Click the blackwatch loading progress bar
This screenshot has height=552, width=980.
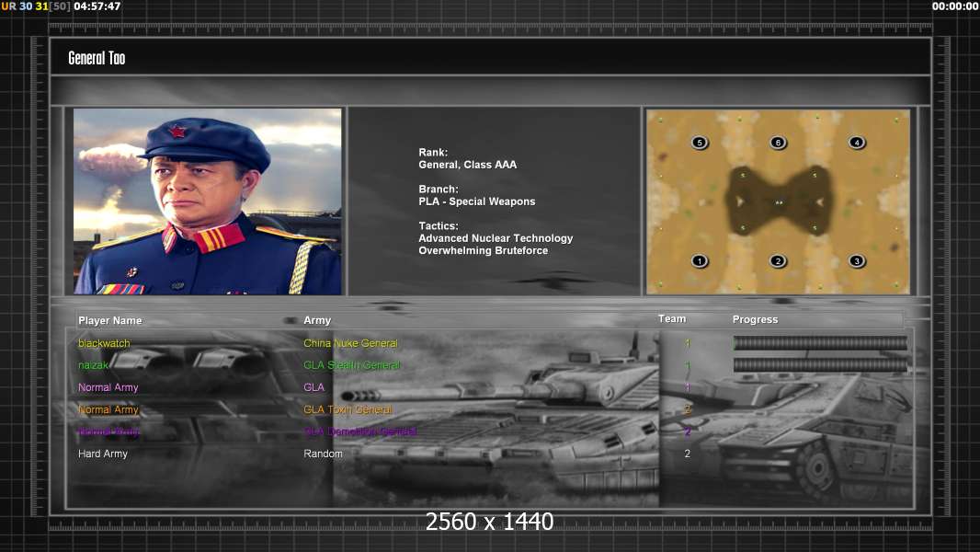click(x=820, y=343)
